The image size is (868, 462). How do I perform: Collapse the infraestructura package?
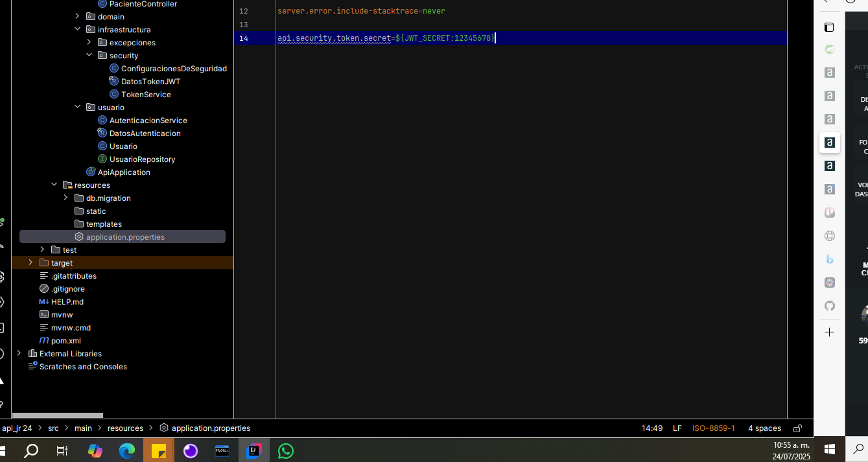(x=77, y=29)
